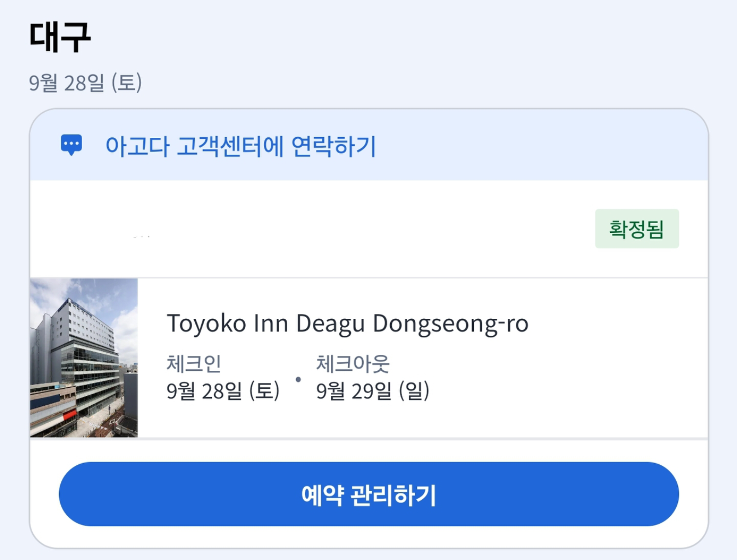Screen dimensions: 737x560
Task: Click inside the hotel info section
Action: pyautogui.click(x=383, y=355)
